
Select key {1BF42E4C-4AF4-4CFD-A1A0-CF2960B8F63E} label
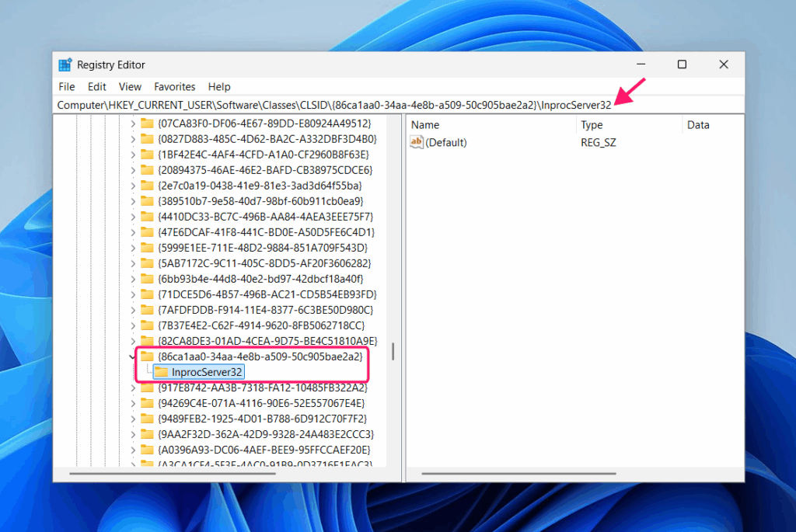264,155
